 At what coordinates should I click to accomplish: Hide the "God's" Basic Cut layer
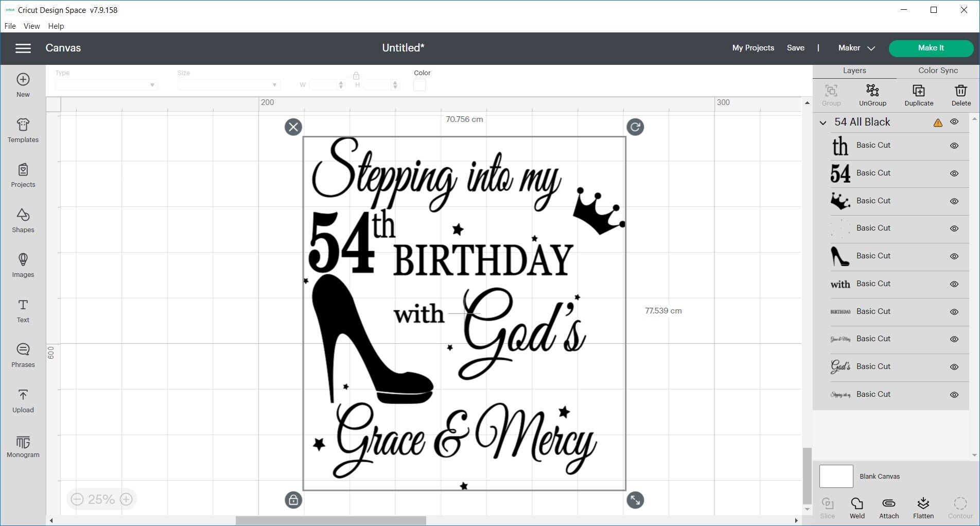tap(955, 366)
